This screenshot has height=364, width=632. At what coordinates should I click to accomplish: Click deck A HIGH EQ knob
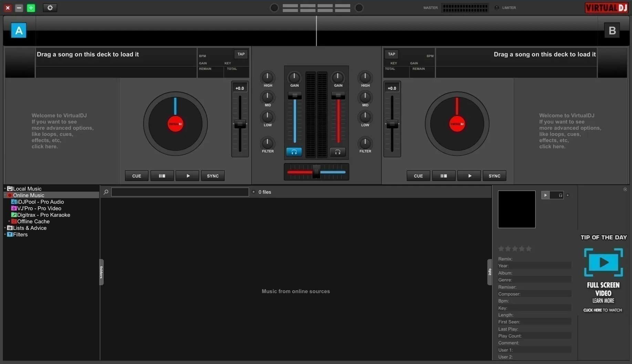268,77
